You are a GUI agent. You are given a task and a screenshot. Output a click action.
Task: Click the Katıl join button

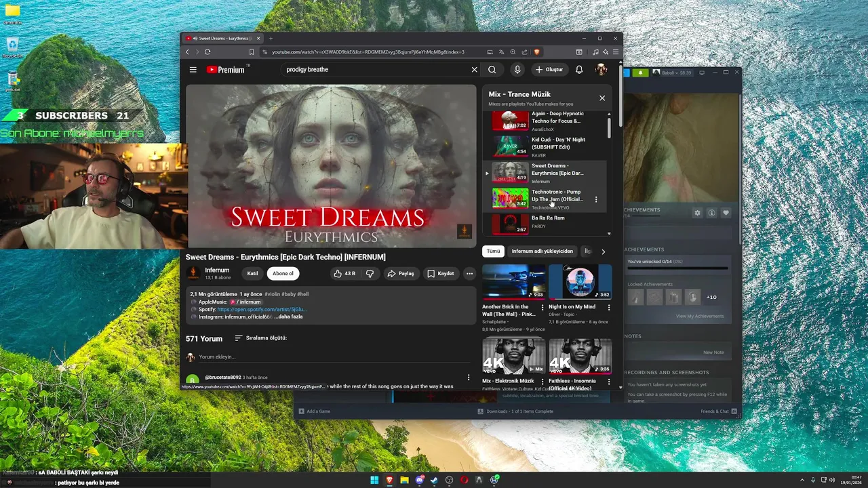pyautogui.click(x=252, y=274)
